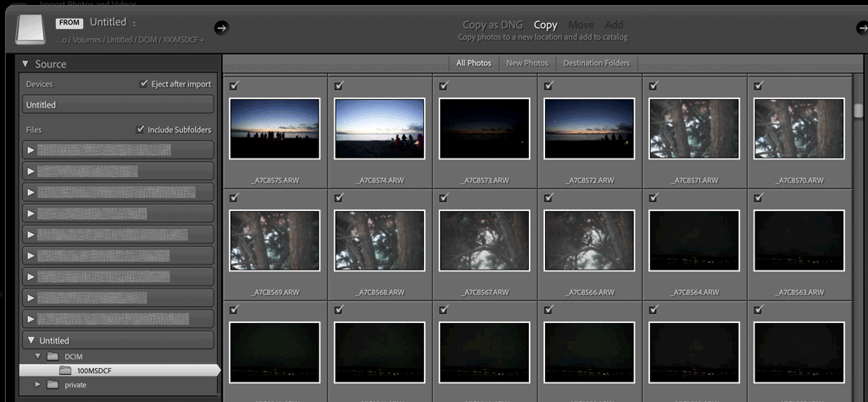Uncheck photo _A7C8570.ARW
Screen dimensions: 868x402
[x=759, y=86]
